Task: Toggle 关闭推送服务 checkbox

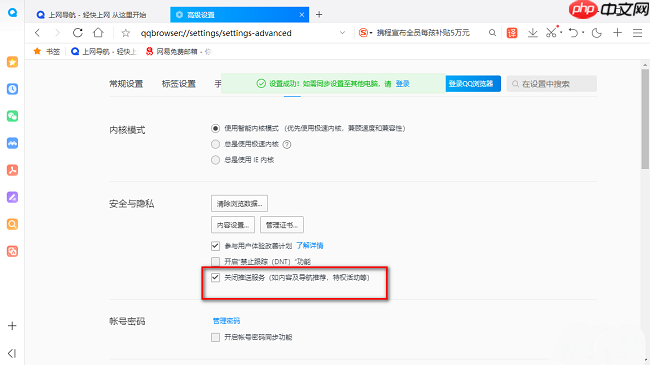Action: [x=215, y=277]
